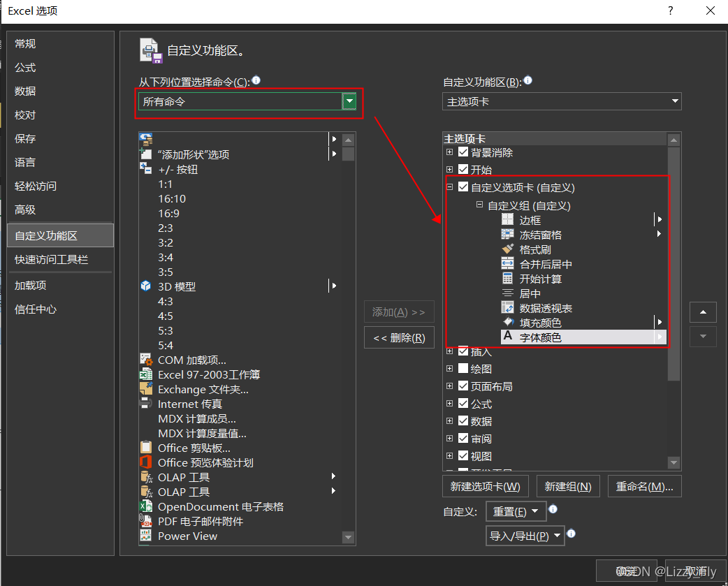Click the 边框 (Border) icon in 自定义组

(508, 219)
